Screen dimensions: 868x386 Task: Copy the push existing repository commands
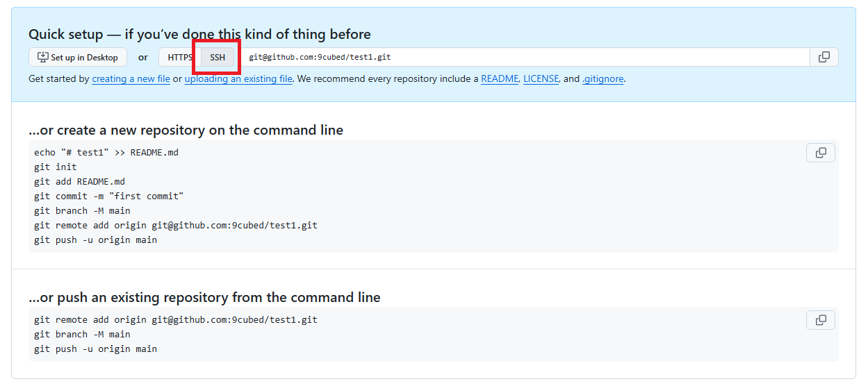coord(821,320)
